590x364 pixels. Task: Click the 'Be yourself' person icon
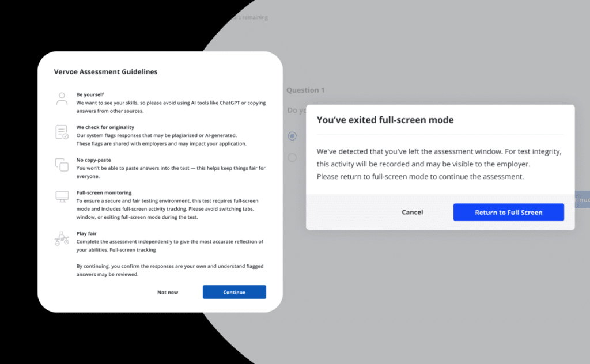[62, 98]
